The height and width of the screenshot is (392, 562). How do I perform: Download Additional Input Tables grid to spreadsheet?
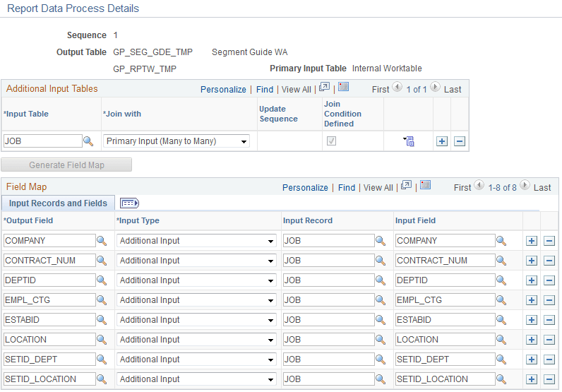point(343,87)
